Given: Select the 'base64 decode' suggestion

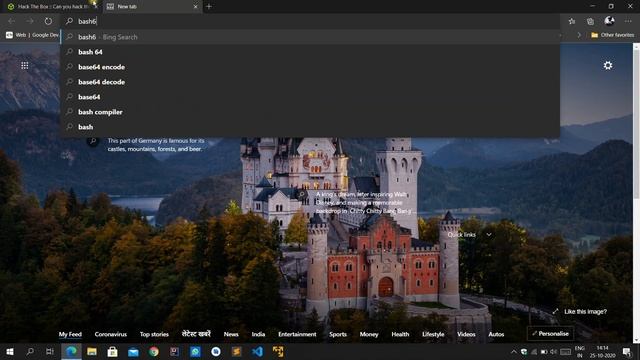Looking at the screenshot, I should (310, 82).
